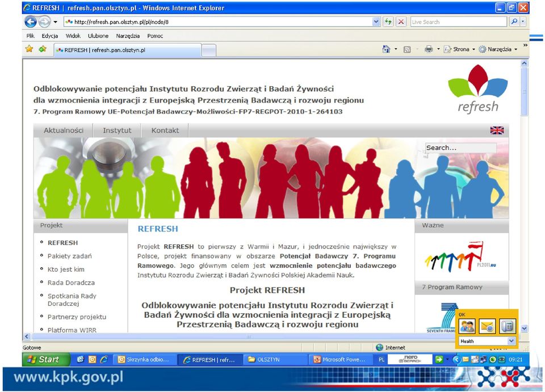Click the Home page icon

[x=386, y=49]
